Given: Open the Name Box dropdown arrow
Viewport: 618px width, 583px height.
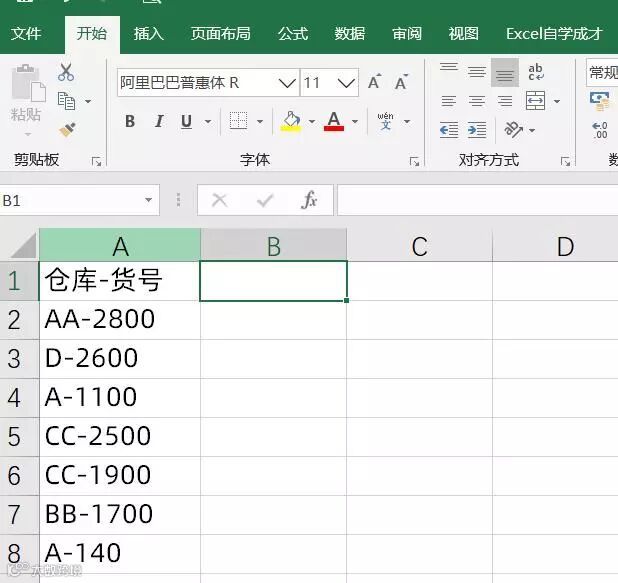Looking at the screenshot, I should pyautogui.click(x=148, y=200).
